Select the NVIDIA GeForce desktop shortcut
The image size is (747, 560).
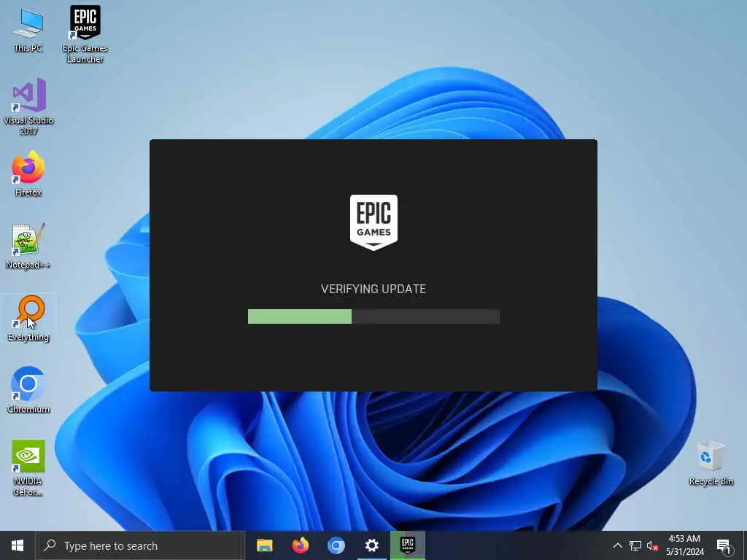[x=28, y=467]
